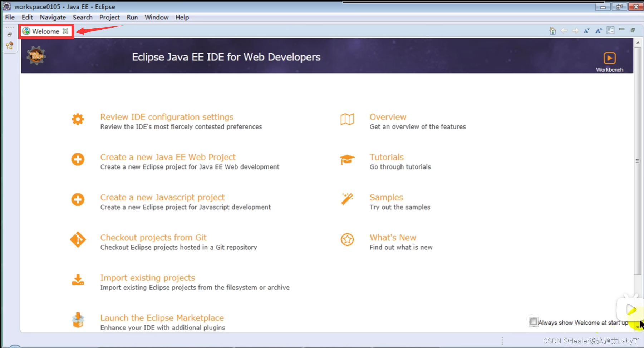
Task: Open the Project menu
Action: [x=109, y=17]
